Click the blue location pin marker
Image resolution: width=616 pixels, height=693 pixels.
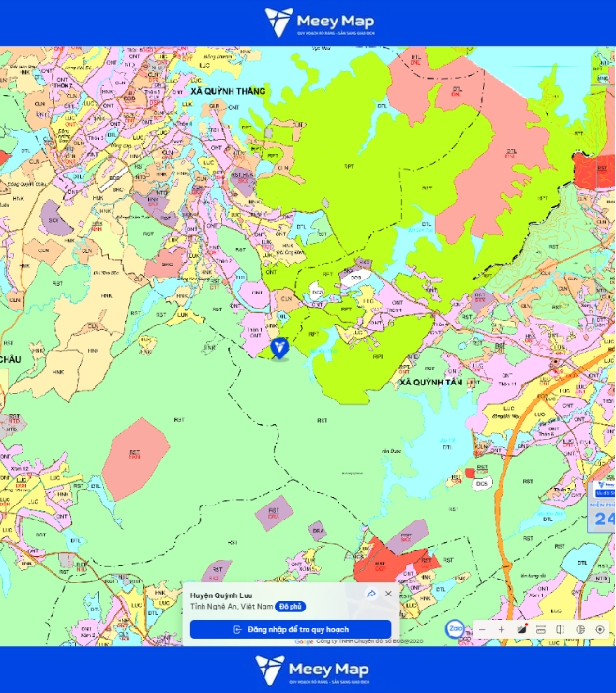click(x=279, y=348)
